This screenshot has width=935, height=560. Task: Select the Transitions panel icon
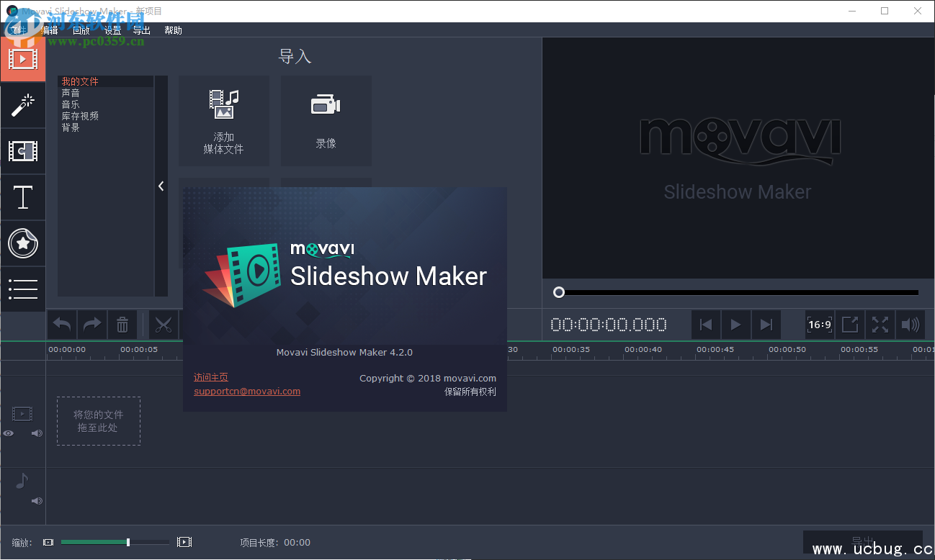(x=22, y=151)
